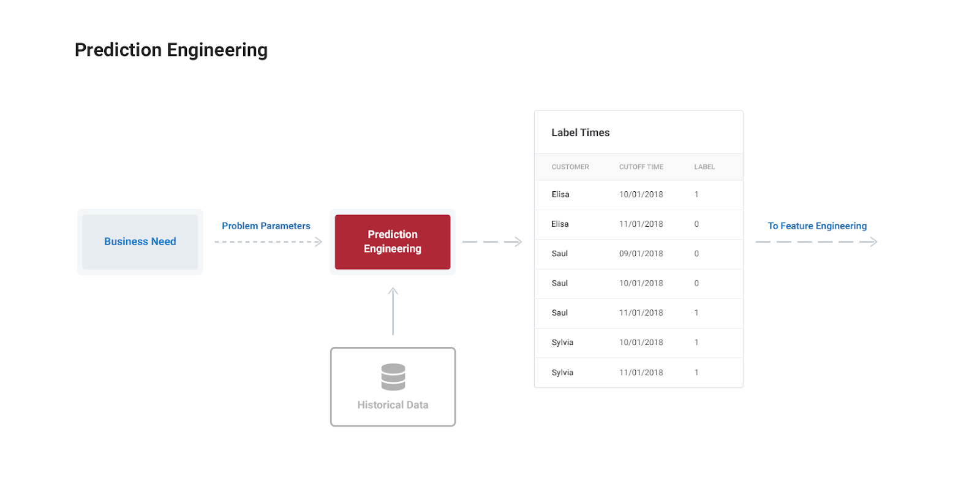Click Saul's 10/01/2018 cutoff time cell
The width and height of the screenshot is (980, 502).
[641, 283]
